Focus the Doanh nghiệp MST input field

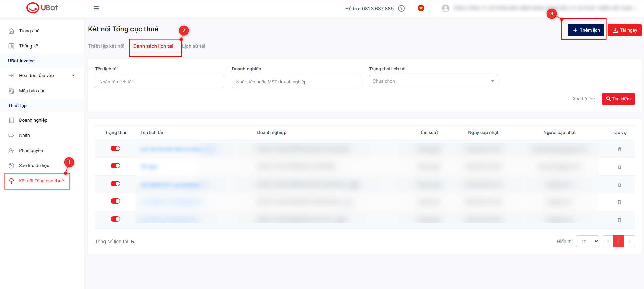point(296,82)
